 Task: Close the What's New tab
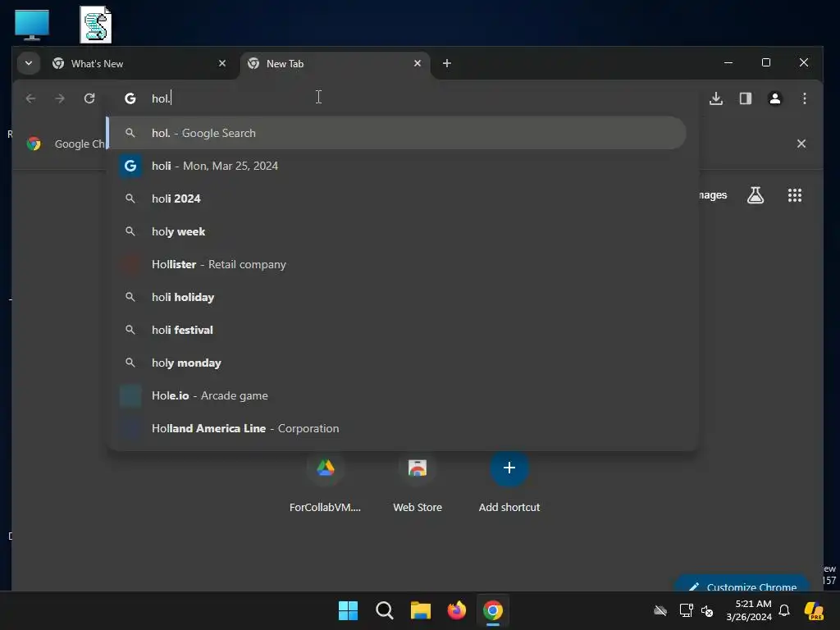coord(222,63)
